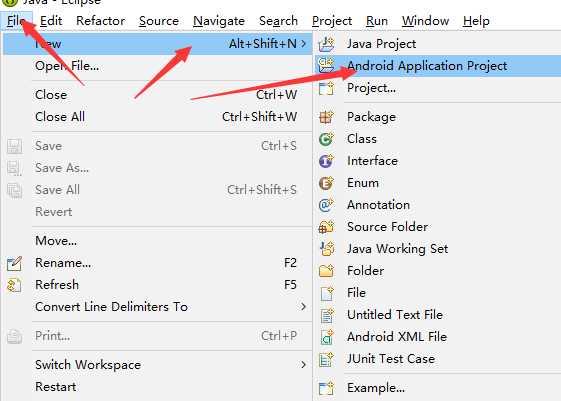Choose the green Class icon
Screen dimensions: 561x401
(326, 139)
